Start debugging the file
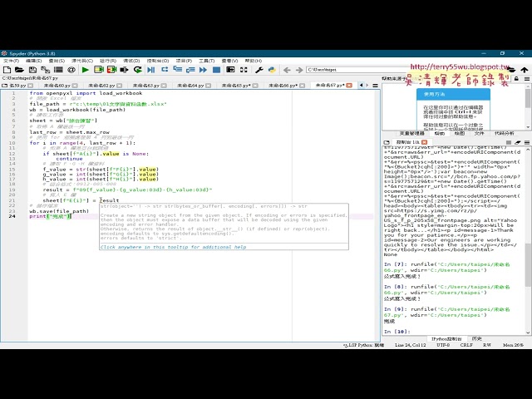The image size is (532, 399). coord(151,70)
